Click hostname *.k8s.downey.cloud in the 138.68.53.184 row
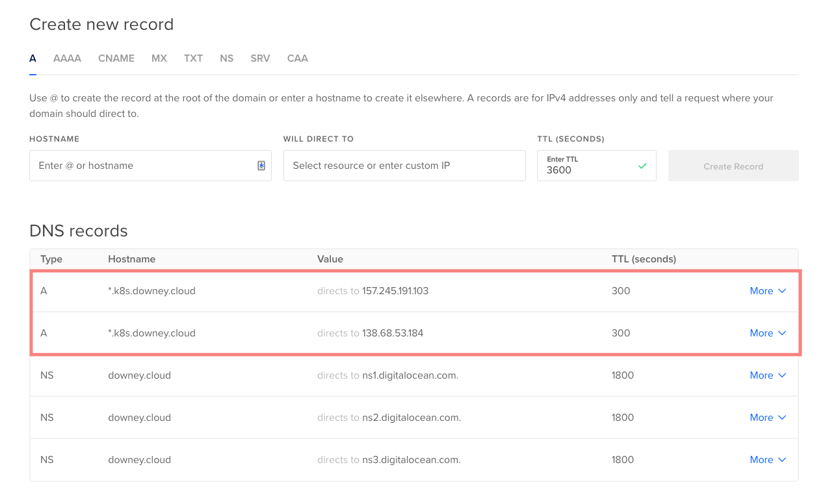This screenshot has width=825, height=504. (151, 333)
